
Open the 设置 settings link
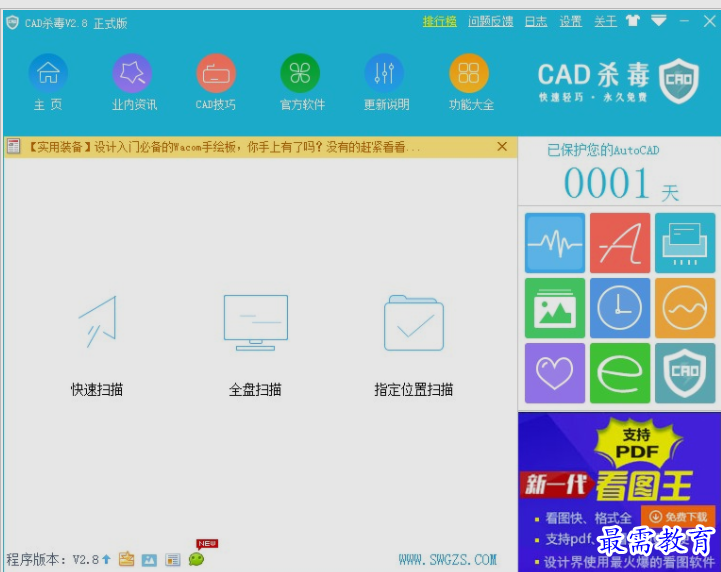pyautogui.click(x=571, y=22)
